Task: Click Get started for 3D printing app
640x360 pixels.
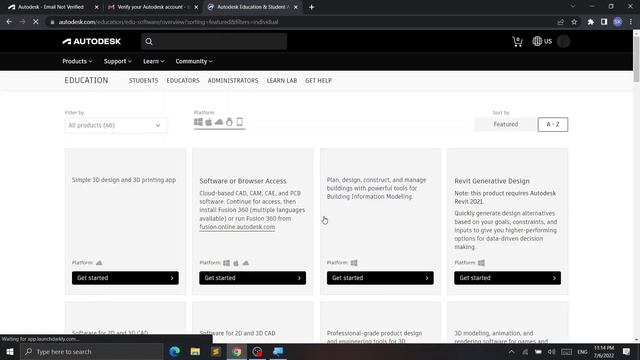Action: click(x=125, y=278)
